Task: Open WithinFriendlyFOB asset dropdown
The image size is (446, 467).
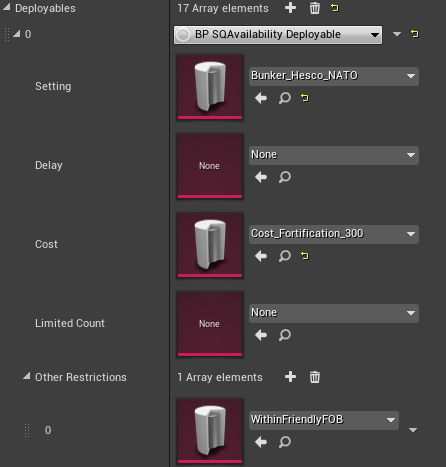Action: tap(324, 420)
